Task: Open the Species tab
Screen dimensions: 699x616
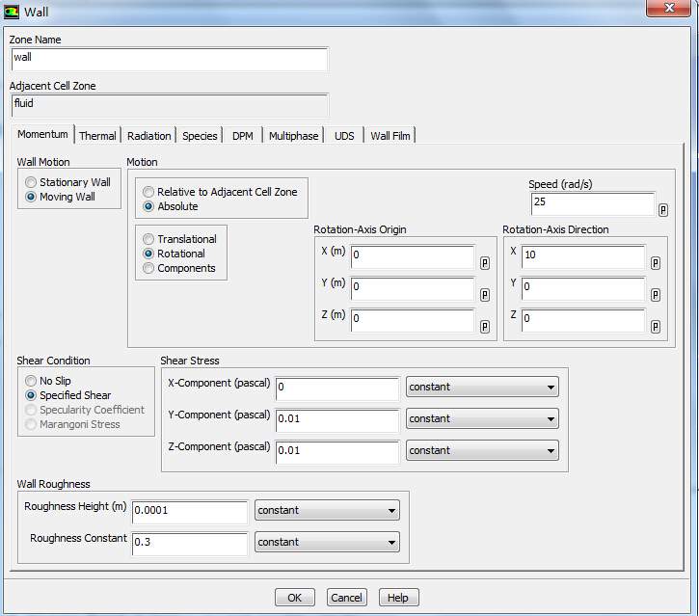Action: (200, 136)
